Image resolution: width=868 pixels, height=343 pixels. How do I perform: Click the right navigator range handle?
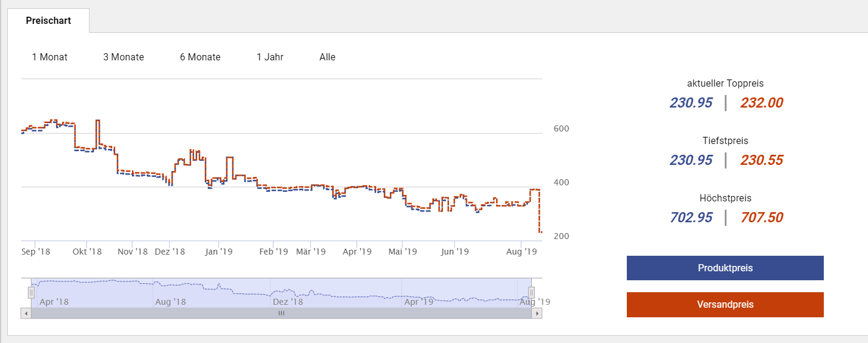(531, 292)
